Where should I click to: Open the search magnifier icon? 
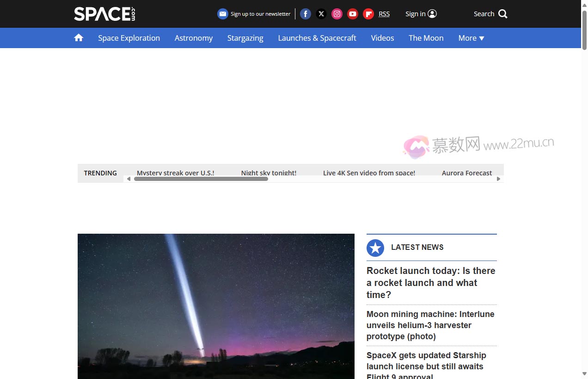(502, 13)
